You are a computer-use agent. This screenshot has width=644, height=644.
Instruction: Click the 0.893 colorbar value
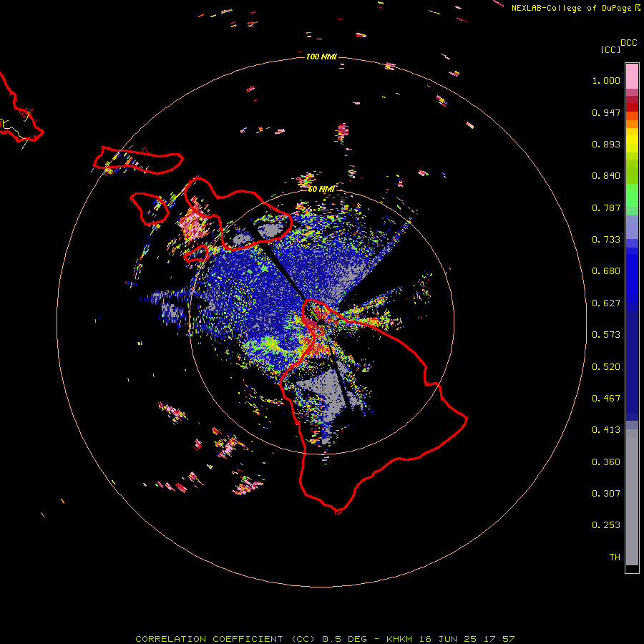pyautogui.click(x=606, y=144)
